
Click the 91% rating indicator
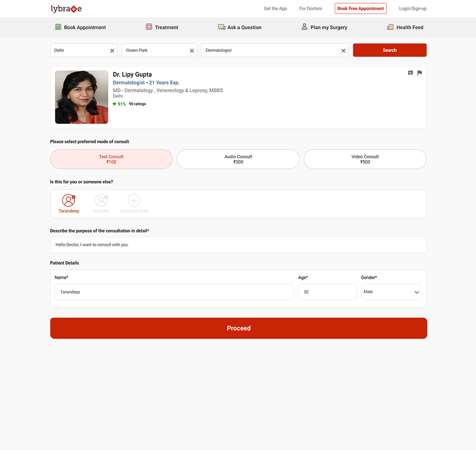coord(119,104)
